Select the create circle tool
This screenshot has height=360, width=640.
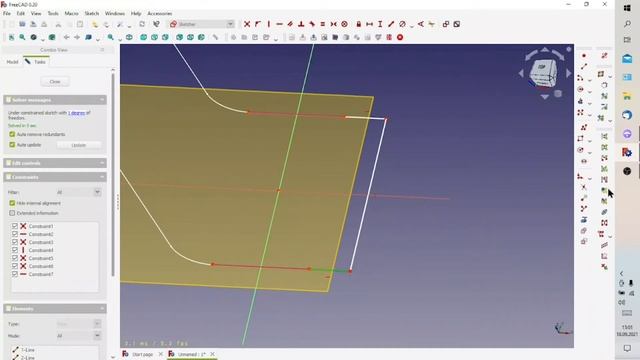581,89
